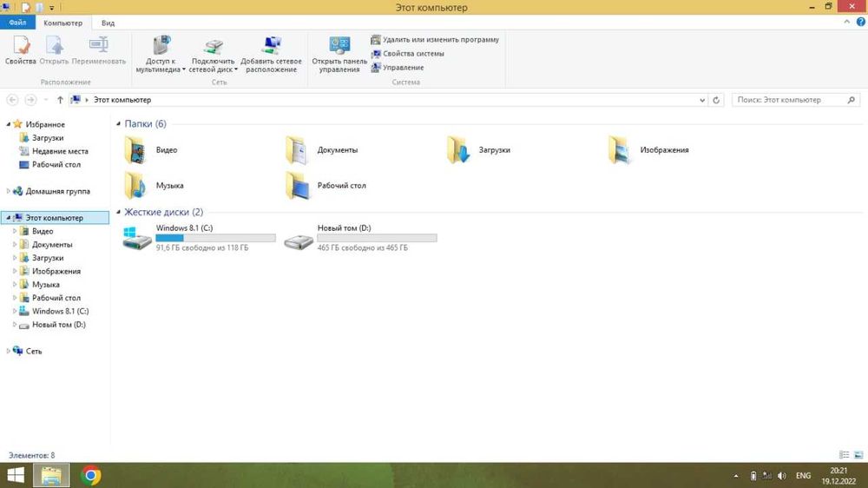Expand Домашняя группа in sidebar
The image size is (868, 488).
[9, 191]
